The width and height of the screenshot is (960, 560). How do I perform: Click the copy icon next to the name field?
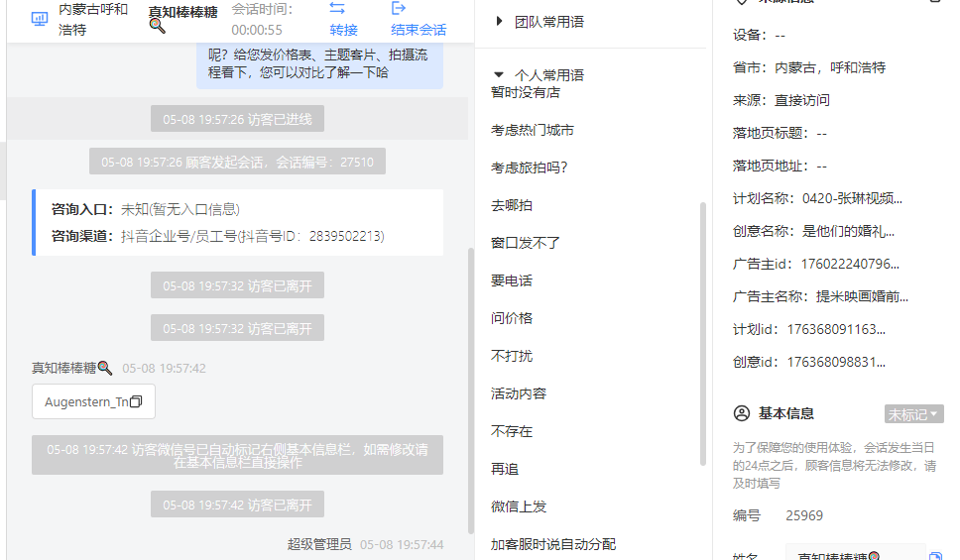coord(935,556)
